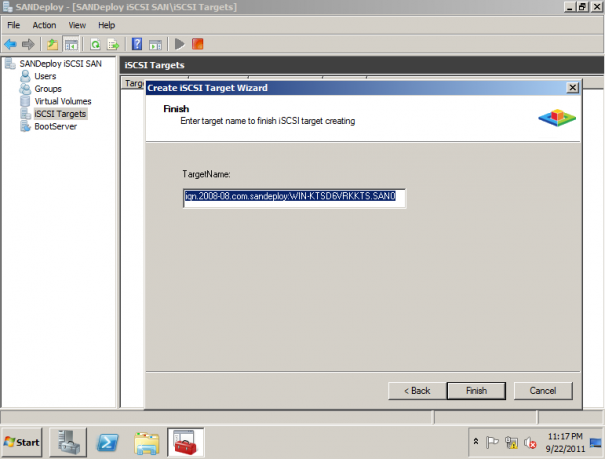Launch PowerShell from the taskbar
This screenshot has width=605, height=459.
[107, 442]
